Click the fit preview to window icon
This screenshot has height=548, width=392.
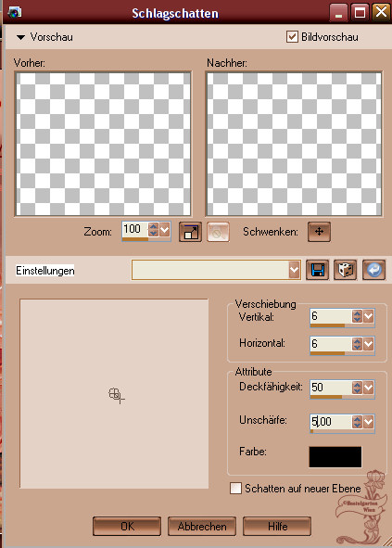(190, 232)
